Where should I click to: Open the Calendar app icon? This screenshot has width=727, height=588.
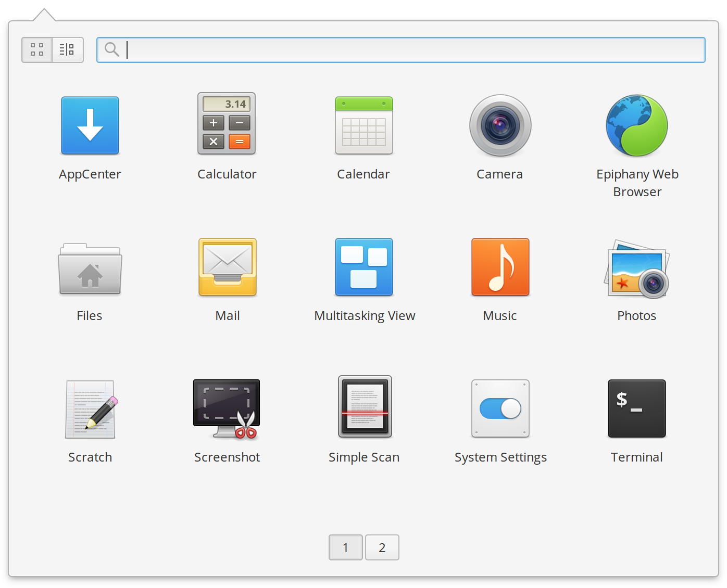pos(364,125)
